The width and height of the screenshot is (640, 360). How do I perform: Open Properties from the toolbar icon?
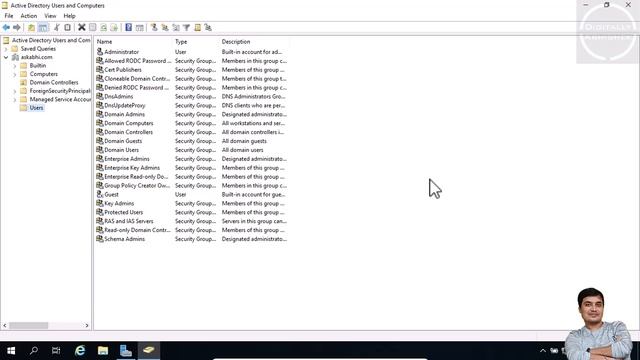93,27
